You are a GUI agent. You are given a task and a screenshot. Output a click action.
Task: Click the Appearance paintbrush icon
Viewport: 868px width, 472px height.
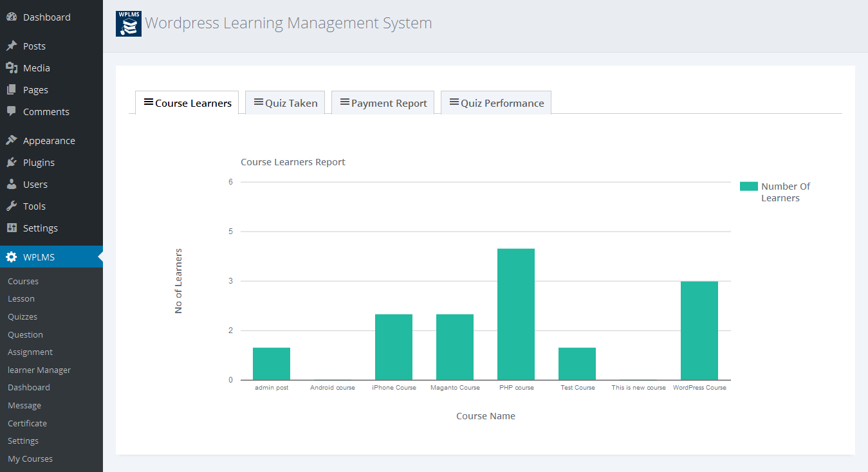click(x=12, y=141)
